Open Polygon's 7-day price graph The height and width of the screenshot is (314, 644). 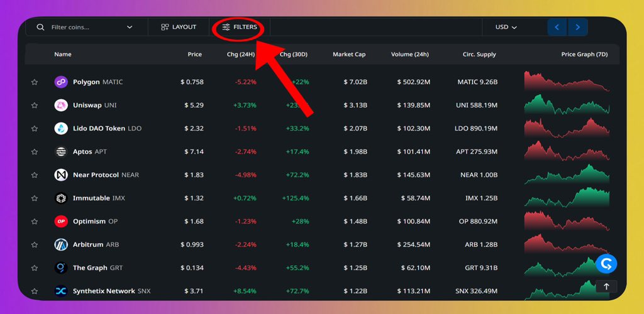[567, 81]
